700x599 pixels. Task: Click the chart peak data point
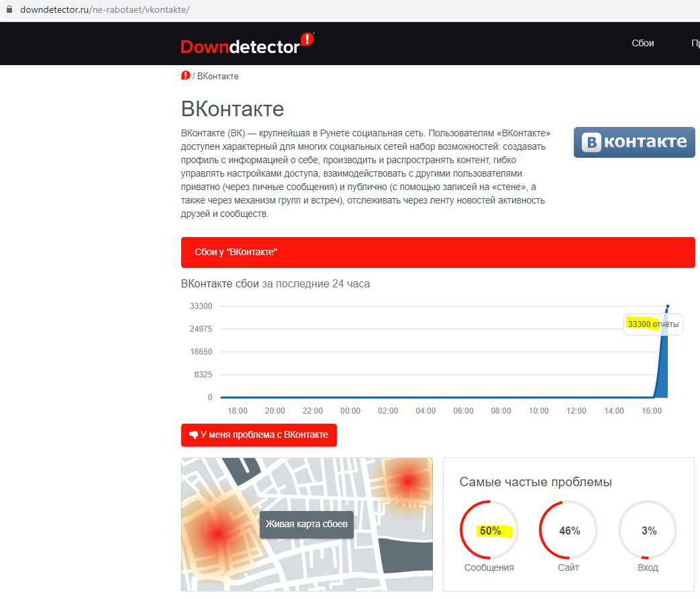[x=667, y=306]
